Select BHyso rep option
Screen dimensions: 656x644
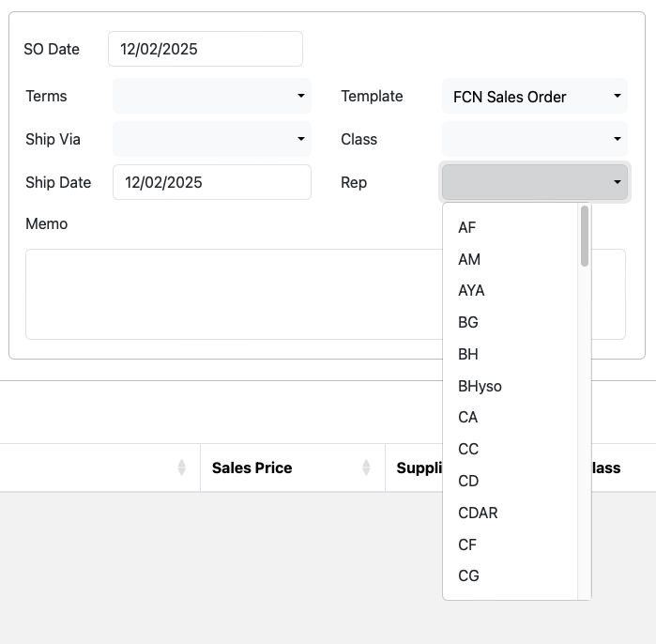[480, 386]
